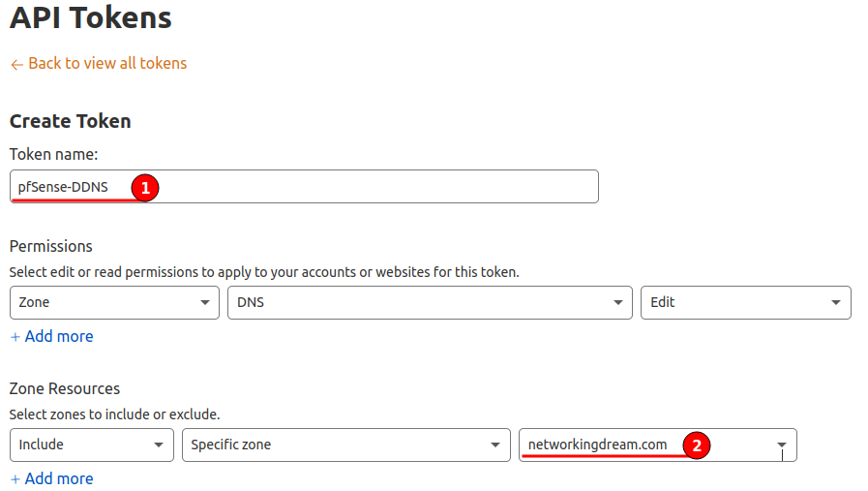The height and width of the screenshot is (491, 868).
Task: Click 'Add more' under Zone Resources
Action: (59, 478)
